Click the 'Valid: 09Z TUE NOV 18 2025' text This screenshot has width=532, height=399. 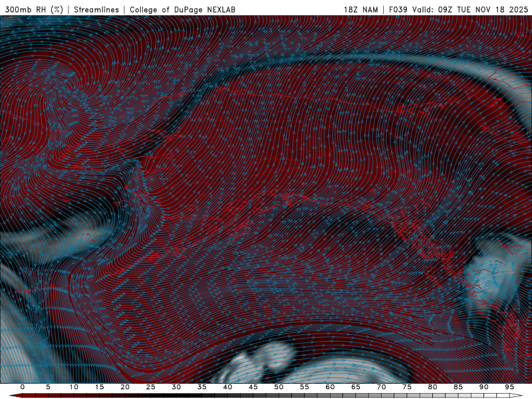tap(470, 9)
